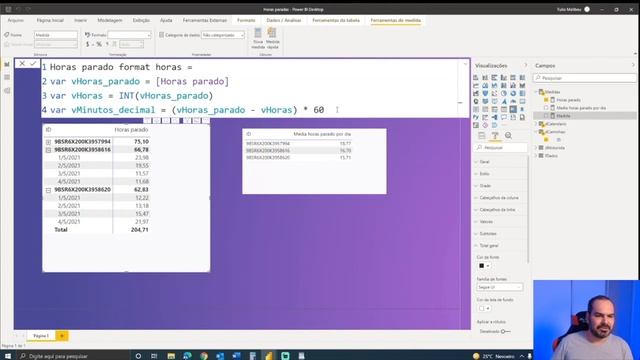Pick the Cor da fonte color swatch
Image resolution: width=640 pixels, height=360 pixels.
pos(484,266)
